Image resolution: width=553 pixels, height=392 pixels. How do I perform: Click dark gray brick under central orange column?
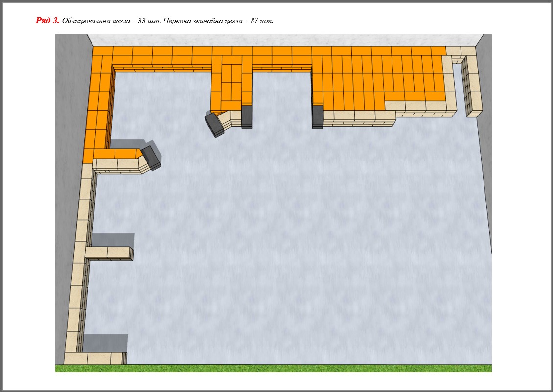(x=247, y=116)
